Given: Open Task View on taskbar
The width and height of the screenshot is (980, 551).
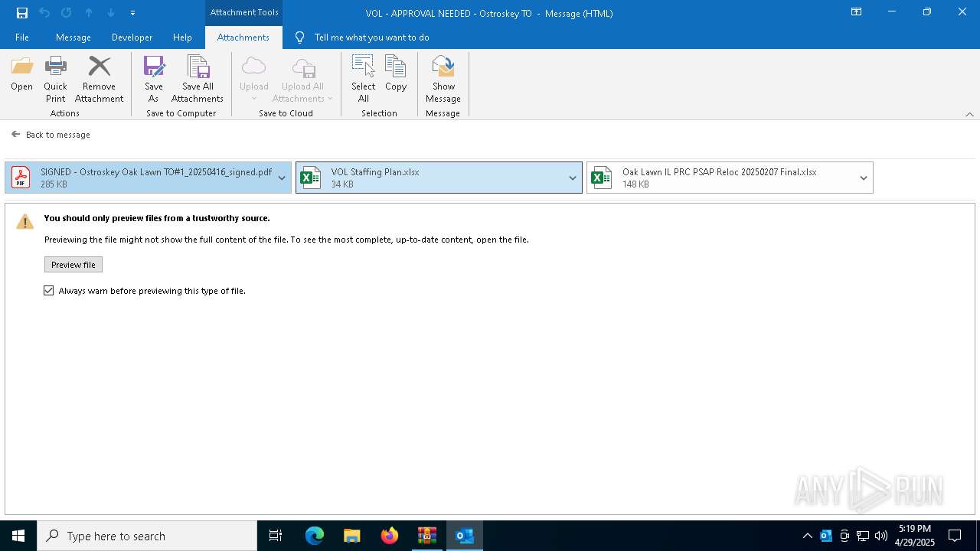Looking at the screenshot, I should click(276, 536).
